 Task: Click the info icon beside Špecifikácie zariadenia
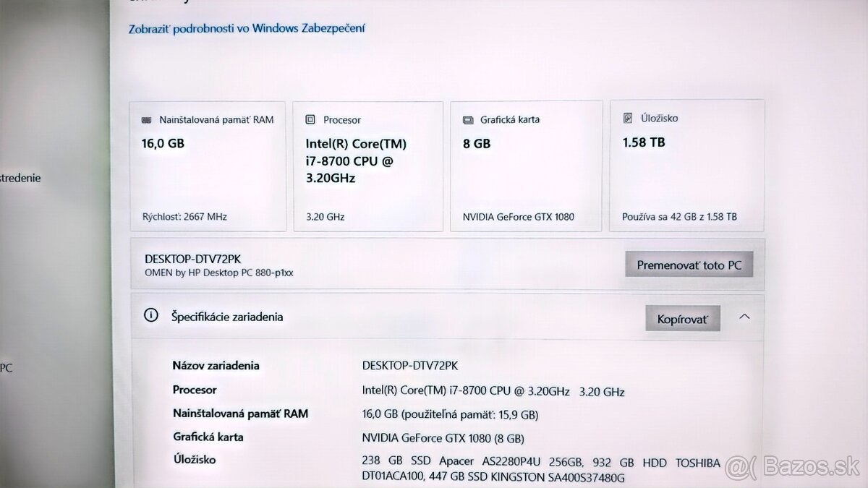(151, 315)
